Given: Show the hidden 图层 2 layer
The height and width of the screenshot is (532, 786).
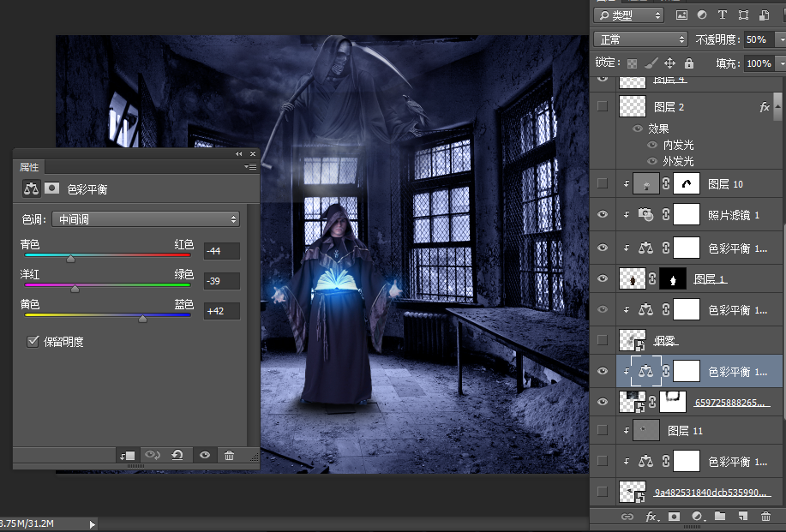Looking at the screenshot, I should pos(603,107).
